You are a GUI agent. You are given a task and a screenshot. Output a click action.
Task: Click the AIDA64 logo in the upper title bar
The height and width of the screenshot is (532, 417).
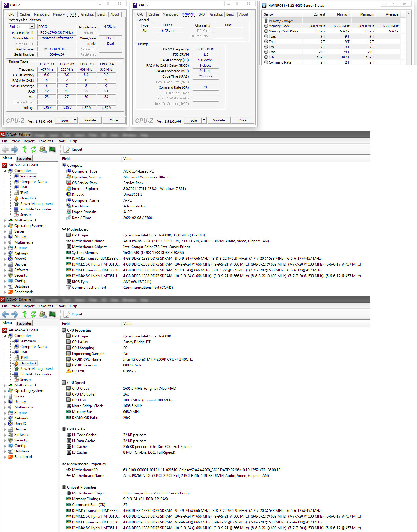(x=2, y=135)
